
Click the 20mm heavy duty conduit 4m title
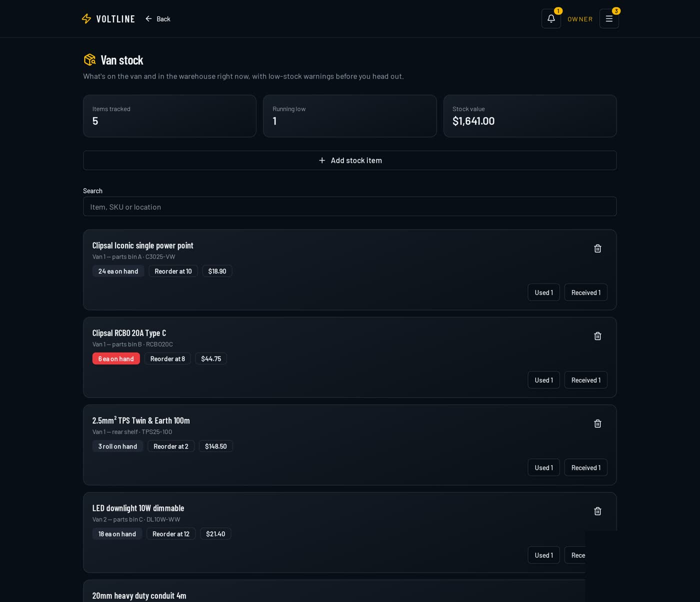tap(139, 595)
